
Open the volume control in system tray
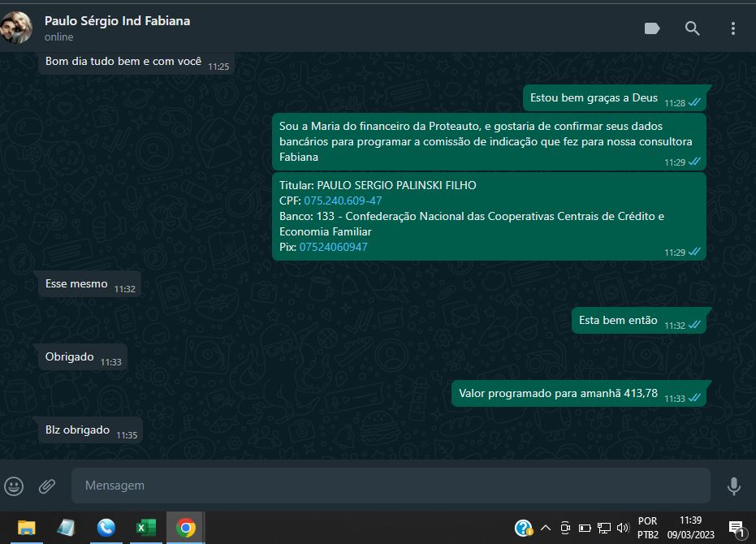623,528
